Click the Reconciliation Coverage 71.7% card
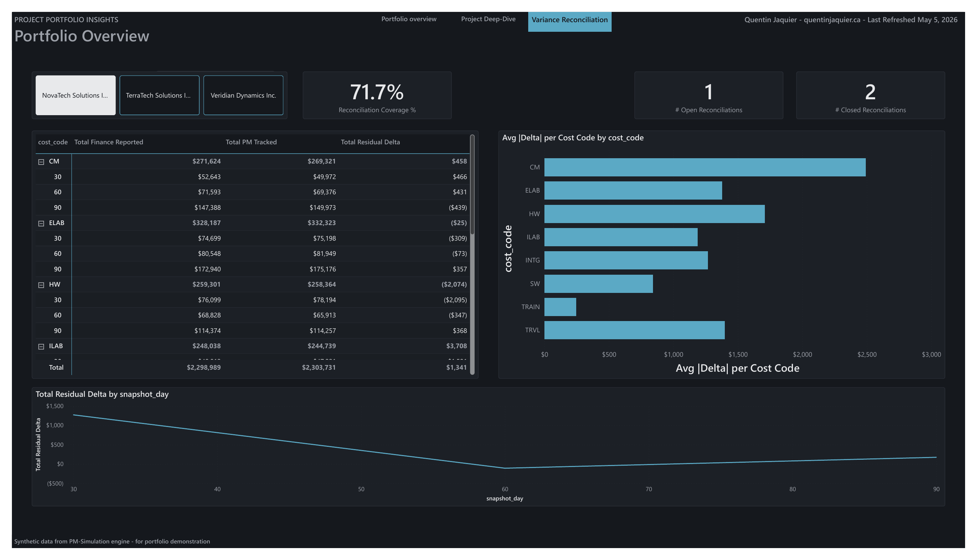 coord(377,95)
